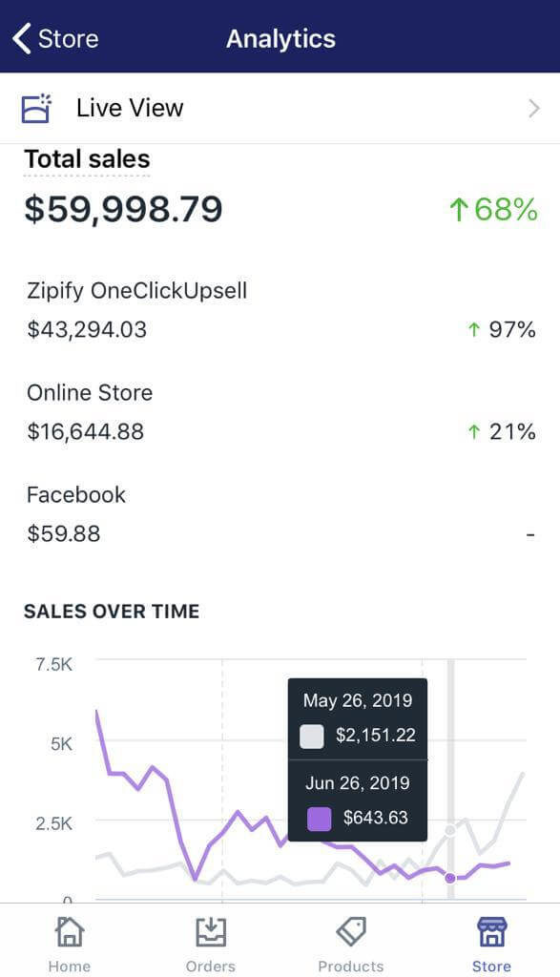Screen dimensions: 560x977
Task: Tap the Products tag icon
Action: tap(351, 932)
